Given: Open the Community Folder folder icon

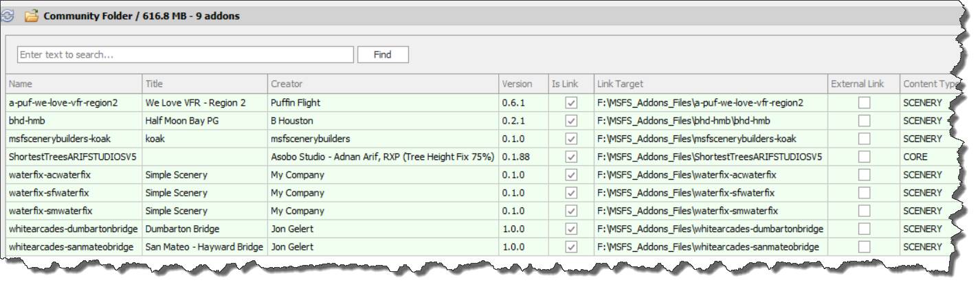Looking at the screenshot, I should tap(32, 16).
